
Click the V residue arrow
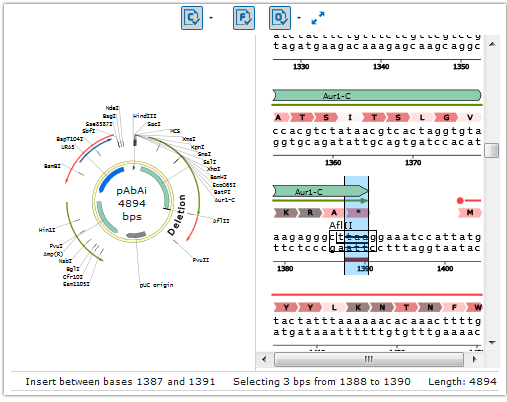tap(470, 117)
